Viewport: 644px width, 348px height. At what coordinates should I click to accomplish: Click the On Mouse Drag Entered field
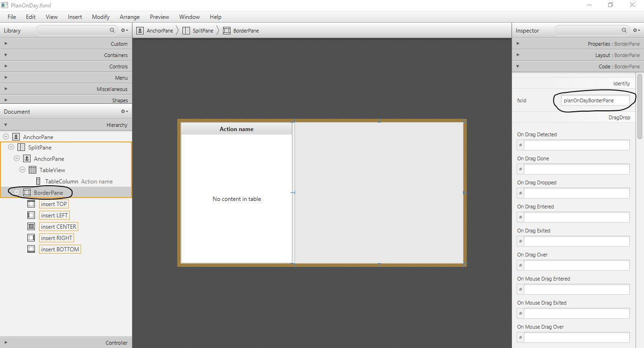click(x=577, y=290)
